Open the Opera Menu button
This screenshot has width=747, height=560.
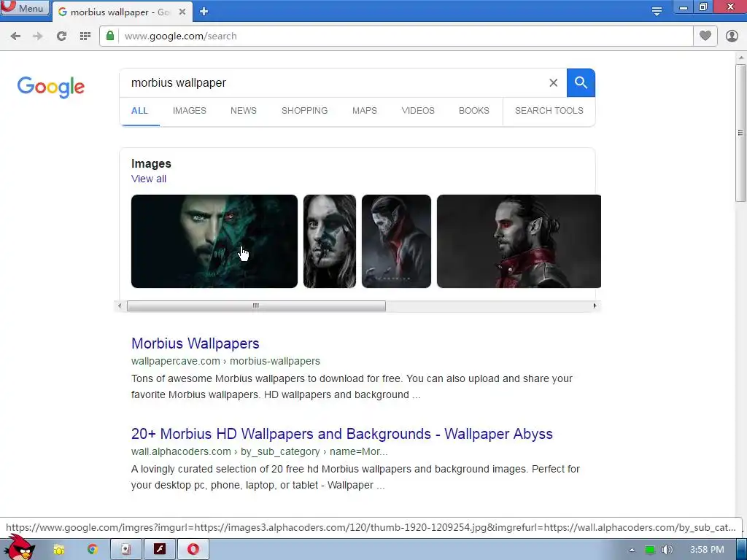tap(25, 7)
